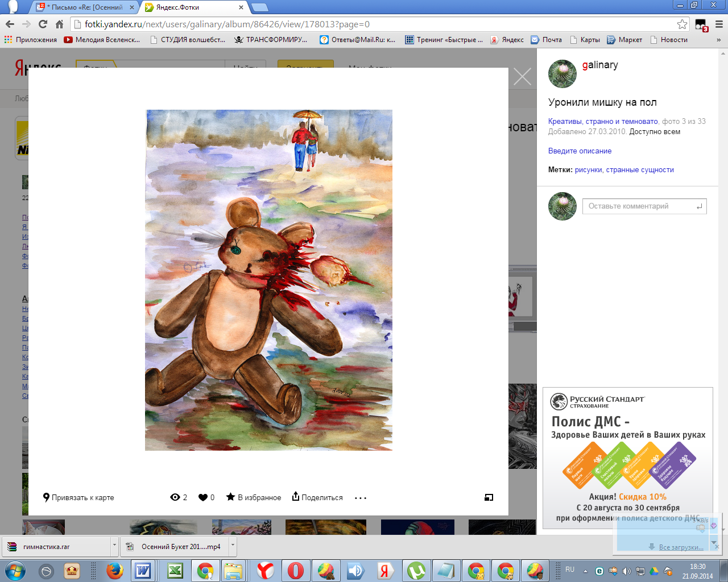Click the volume speaker icon in system tray
The width and height of the screenshot is (728, 582).
click(627, 571)
